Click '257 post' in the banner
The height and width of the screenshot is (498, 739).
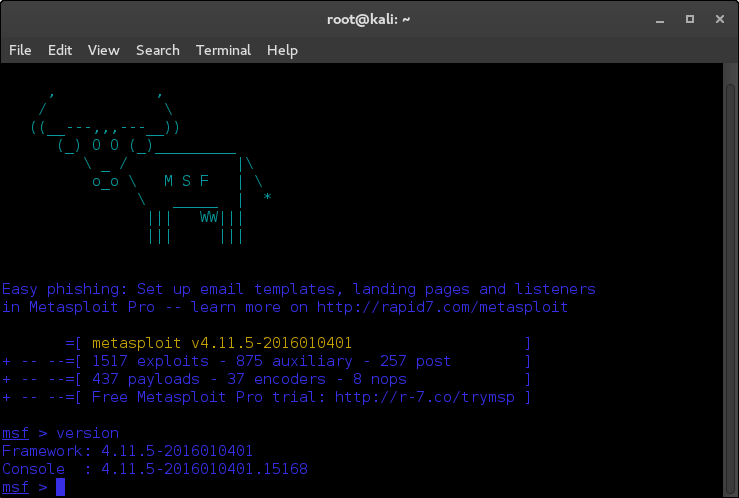[415, 361]
